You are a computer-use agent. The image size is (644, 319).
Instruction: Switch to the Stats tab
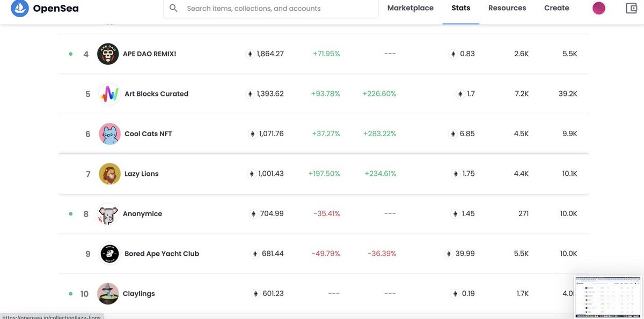pyautogui.click(x=461, y=8)
